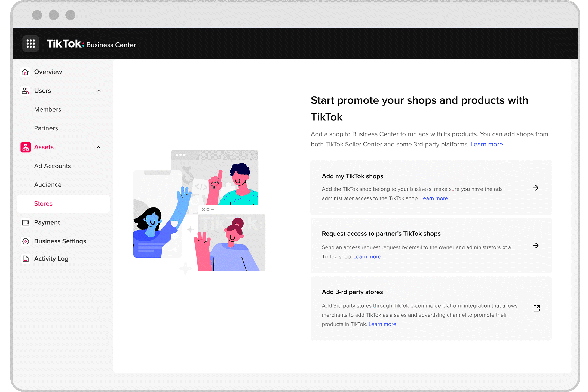Click the Payment icon in sidebar
The height and width of the screenshot is (392, 588).
point(25,222)
